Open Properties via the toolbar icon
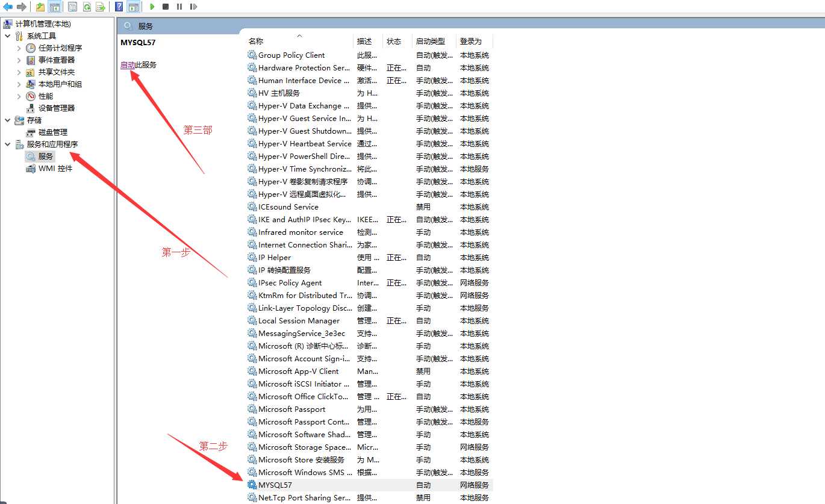825x504 pixels. point(72,7)
